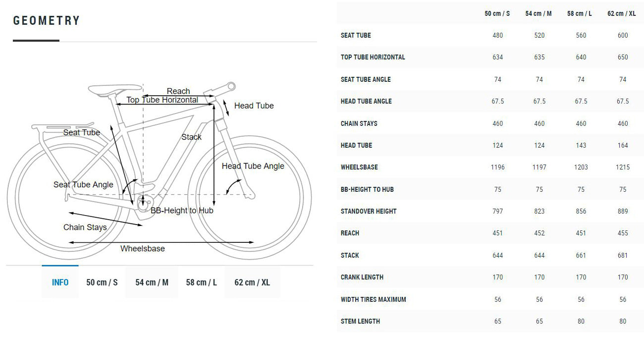Select the 58 cm / L tab
Screen dimensions: 644x337
(x=202, y=282)
